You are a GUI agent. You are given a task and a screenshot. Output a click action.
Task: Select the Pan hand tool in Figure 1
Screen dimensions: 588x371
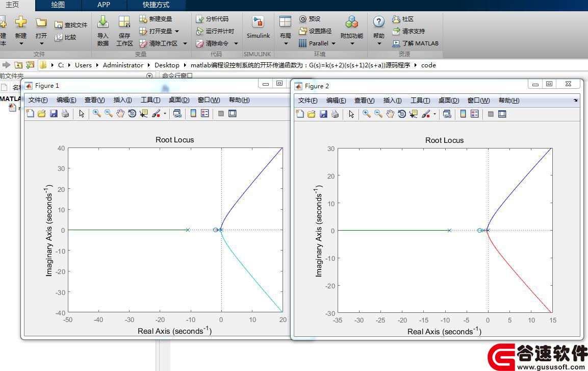[x=120, y=113]
